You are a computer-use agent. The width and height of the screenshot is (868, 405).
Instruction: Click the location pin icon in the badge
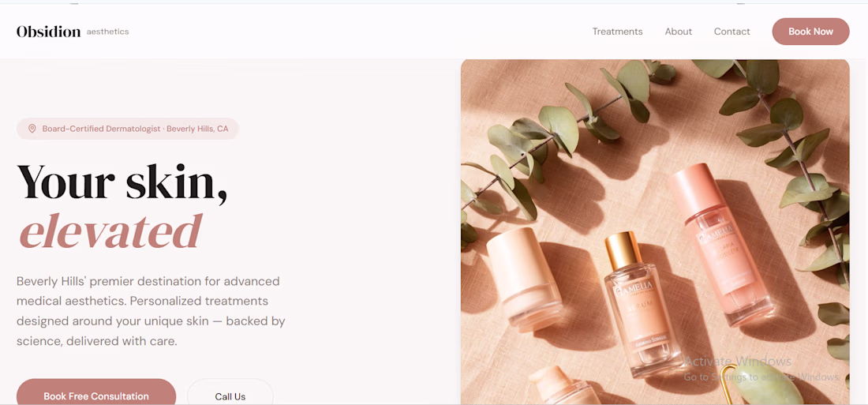pos(32,129)
